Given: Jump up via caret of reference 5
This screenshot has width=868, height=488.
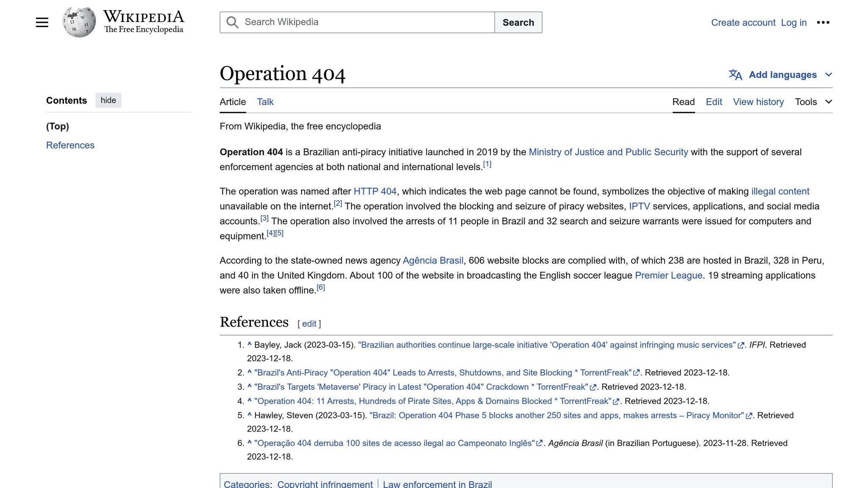Looking at the screenshot, I should tap(250, 415).
